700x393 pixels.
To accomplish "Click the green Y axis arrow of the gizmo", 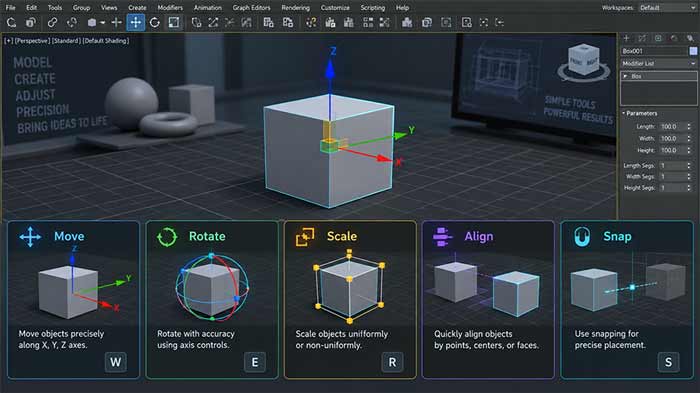I will click(x=400, y=135).
